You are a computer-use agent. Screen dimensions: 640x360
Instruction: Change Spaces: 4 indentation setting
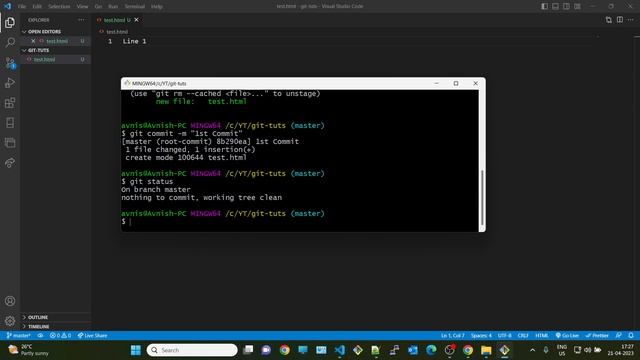[x=481, y=336]
